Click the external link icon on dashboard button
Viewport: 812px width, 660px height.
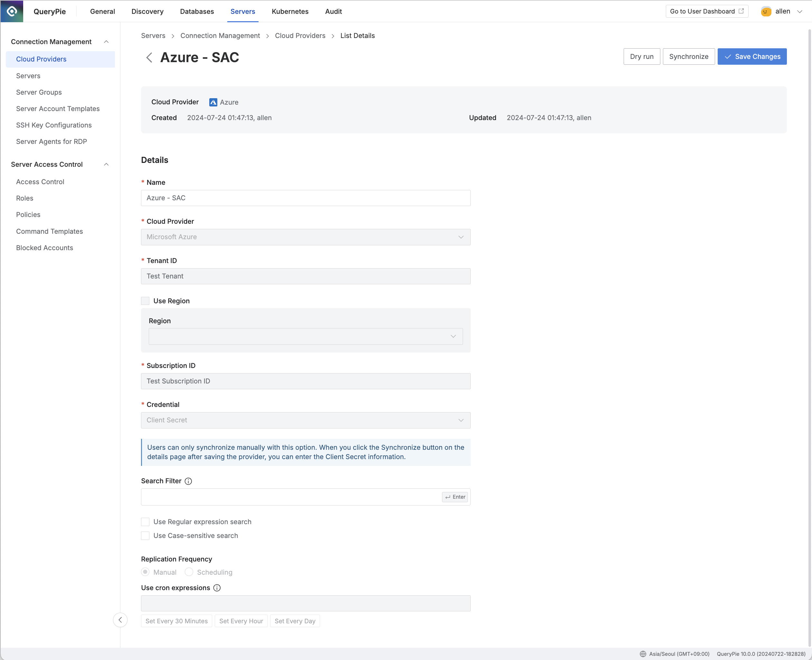741,11
